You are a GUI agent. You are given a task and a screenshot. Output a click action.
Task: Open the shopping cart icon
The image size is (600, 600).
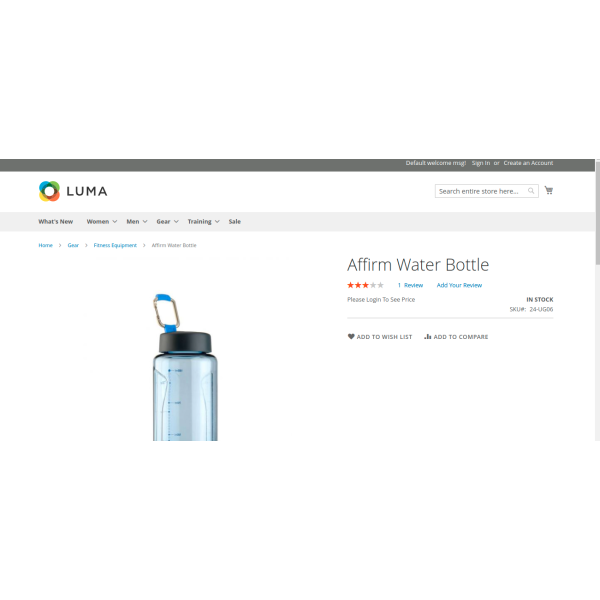(x=549, y=190)
